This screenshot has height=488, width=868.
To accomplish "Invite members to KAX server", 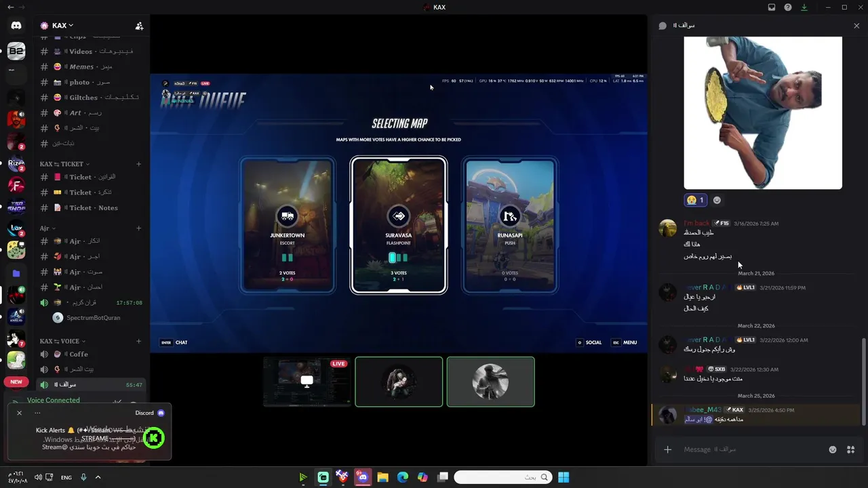I will tap(139, 26).
